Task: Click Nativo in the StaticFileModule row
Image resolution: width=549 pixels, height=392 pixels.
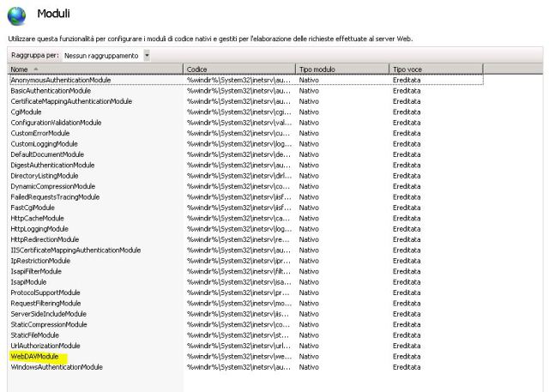Action: 309,335
